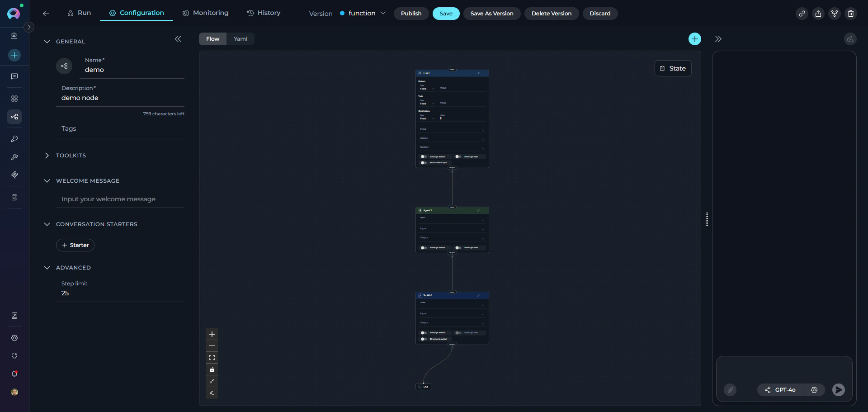Open the chat/comments panel in the left sidebar
Screen dimensions: 868x412
[14, 76]
